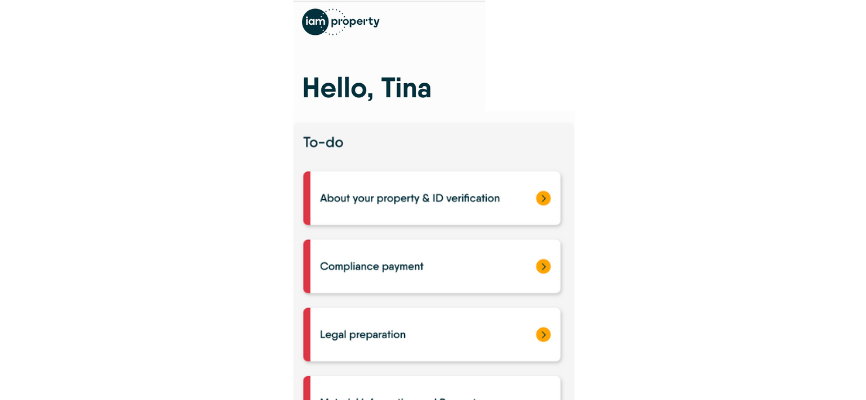This screenshot has height=400, width=866.
Task: Open the About your property & ID verification task
Action: pos(432,198)
